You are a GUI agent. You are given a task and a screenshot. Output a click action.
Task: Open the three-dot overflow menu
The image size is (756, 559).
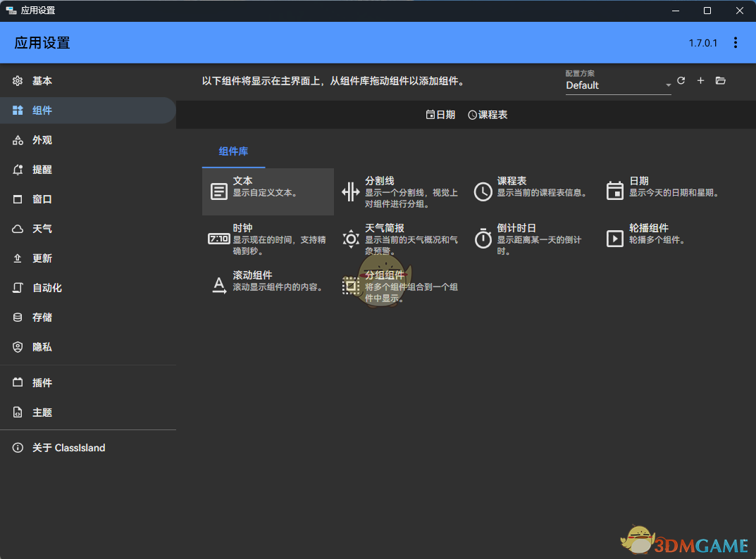coord(736,42)
